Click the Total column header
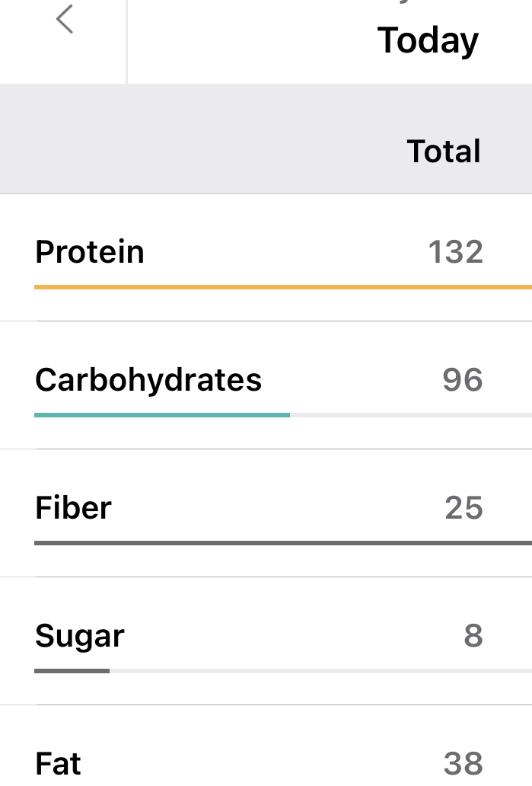This screenshot has width=532, height=786. pos(444,151)
